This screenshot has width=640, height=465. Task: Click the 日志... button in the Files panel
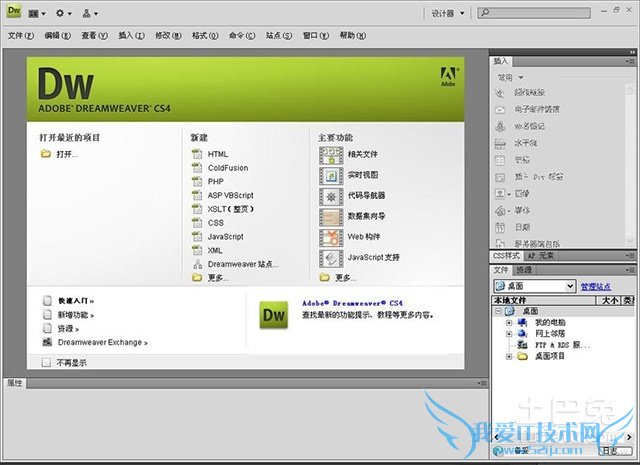click(615, 451)
